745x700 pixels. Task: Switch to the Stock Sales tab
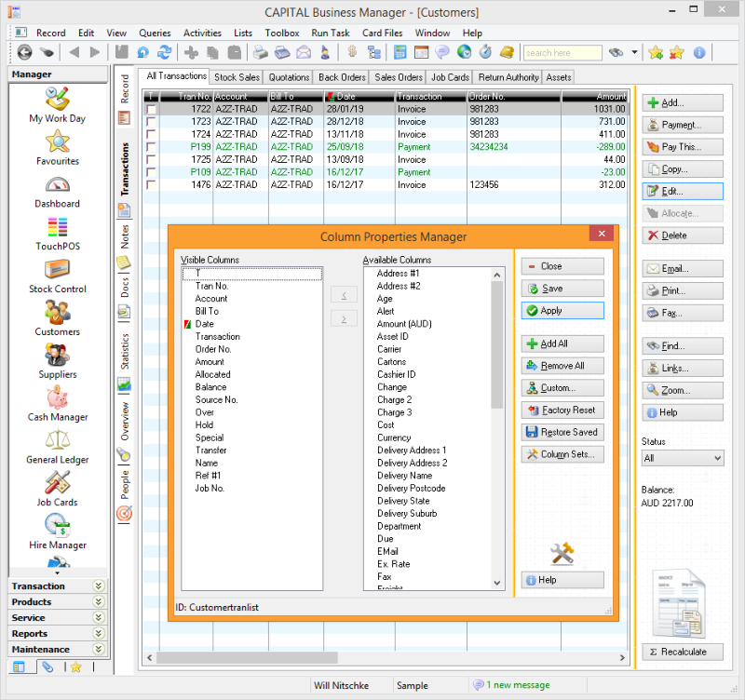(237, 77)
